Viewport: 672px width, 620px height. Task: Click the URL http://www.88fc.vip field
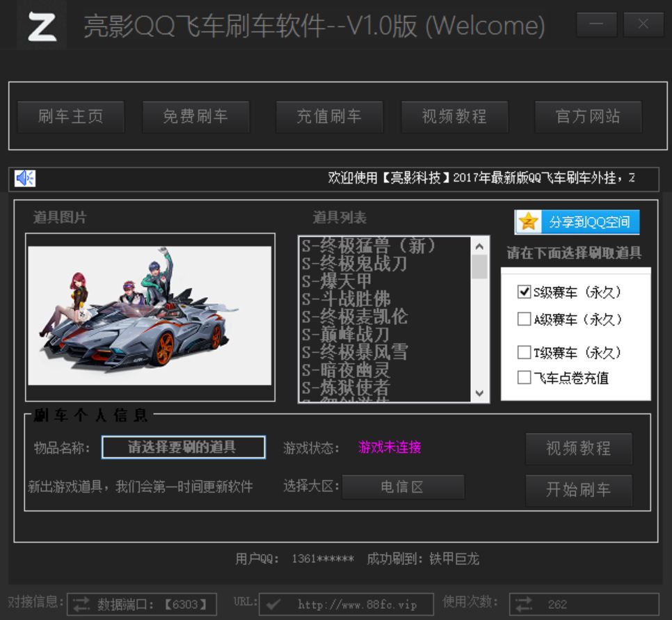pyautogui.click(x=346, y=604)
